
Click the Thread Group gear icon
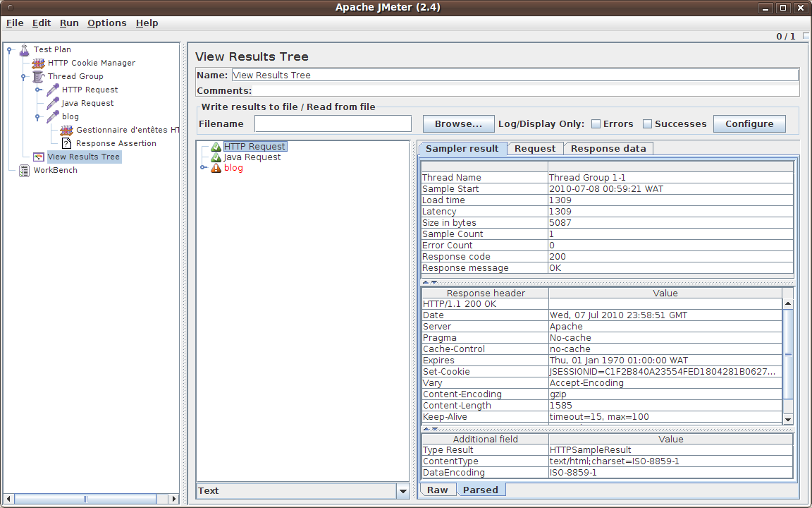(38, 76)
